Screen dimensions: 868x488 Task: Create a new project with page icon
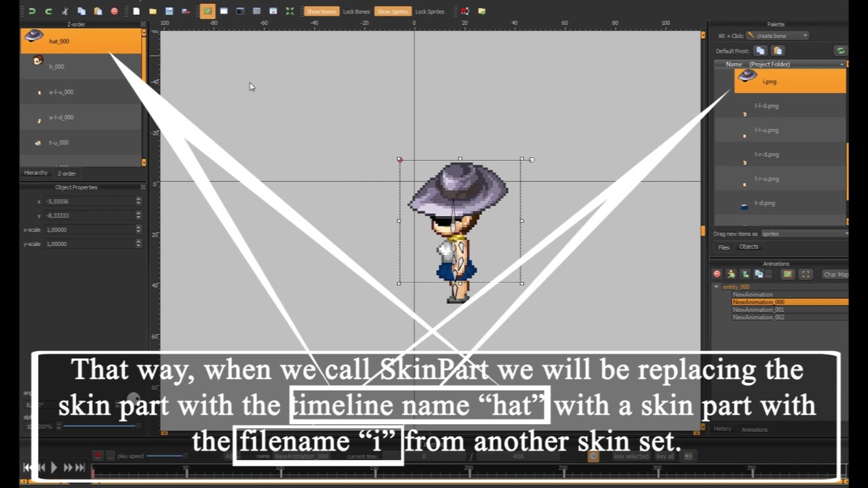pos(136,11)
